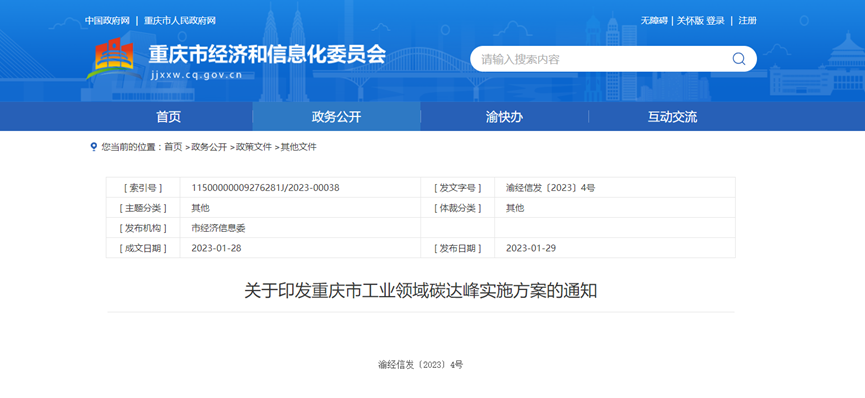865x398 pixels.
Task: Select index number 11500000009276281J/2023-00038
Action: tap(265, 188)
